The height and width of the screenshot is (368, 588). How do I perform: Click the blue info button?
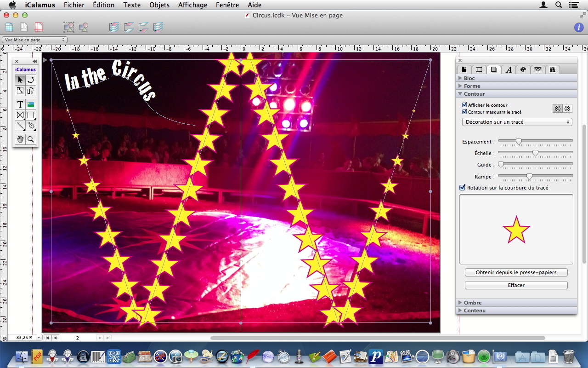tap(579, 27)
